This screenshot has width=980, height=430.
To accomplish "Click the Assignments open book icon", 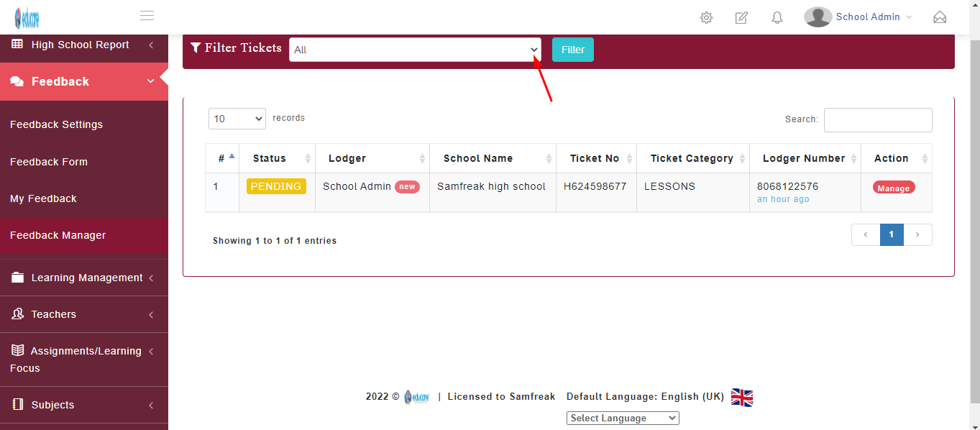I will [17, 351].
